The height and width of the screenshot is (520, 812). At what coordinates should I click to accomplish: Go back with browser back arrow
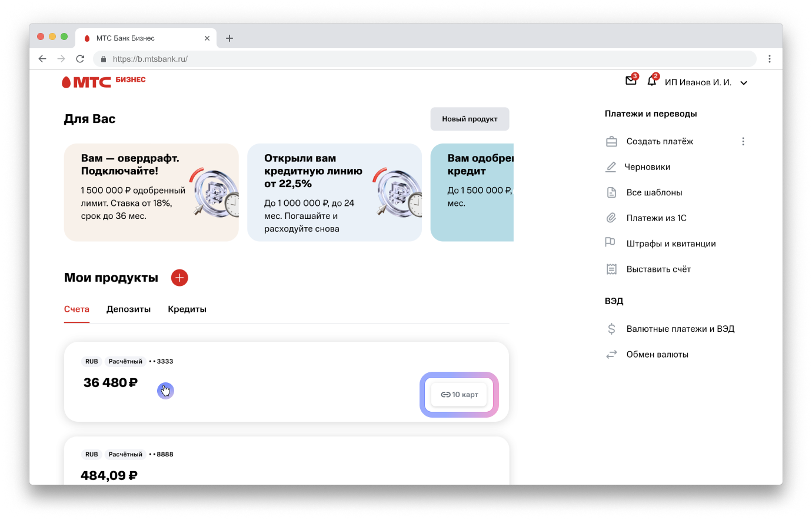click(x=42, y=59)
